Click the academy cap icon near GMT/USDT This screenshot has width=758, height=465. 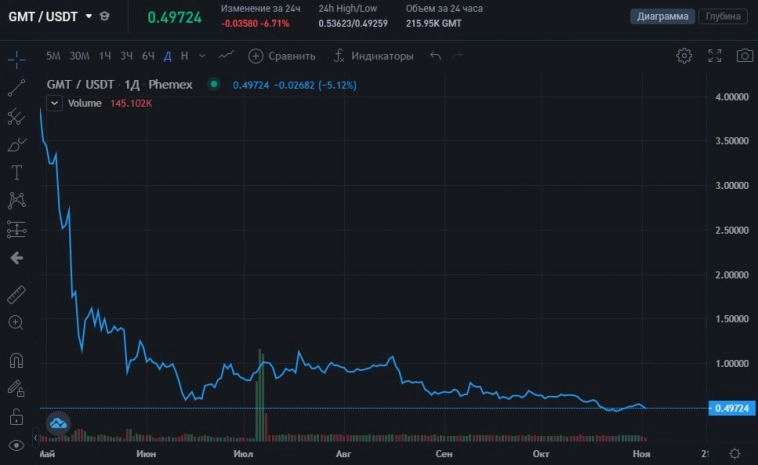click(104, 16)
